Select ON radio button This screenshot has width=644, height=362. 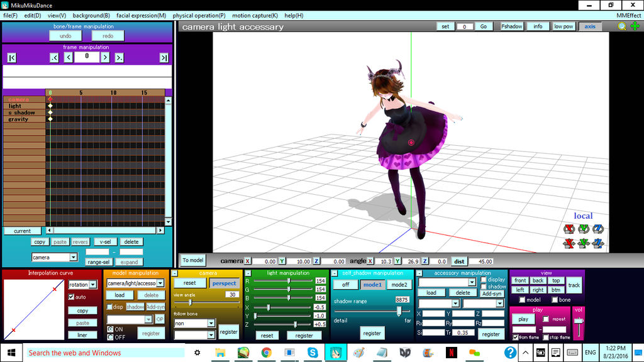110,329
